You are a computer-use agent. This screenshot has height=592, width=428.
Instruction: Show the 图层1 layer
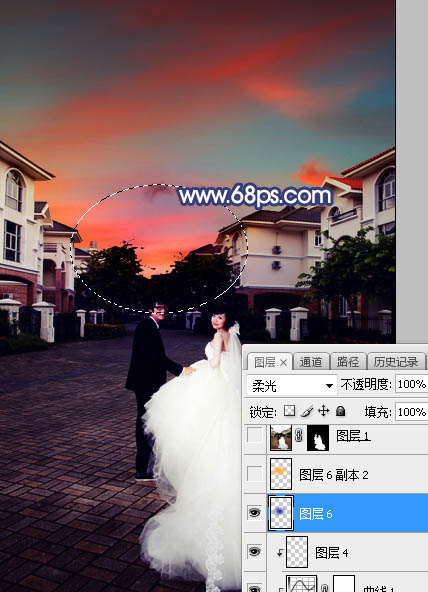255,435
